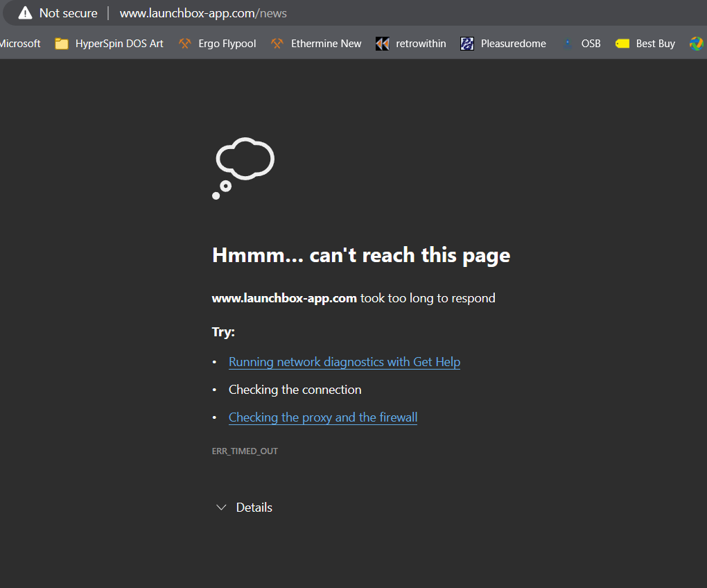
Task: Open the Best Buy bookmark label
Action: (x=655, y=44)
